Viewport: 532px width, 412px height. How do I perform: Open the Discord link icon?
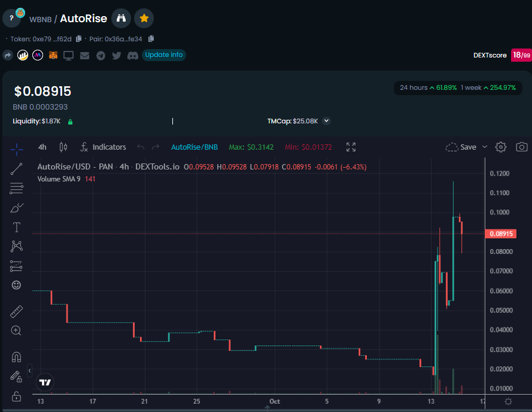pos(133,55)
